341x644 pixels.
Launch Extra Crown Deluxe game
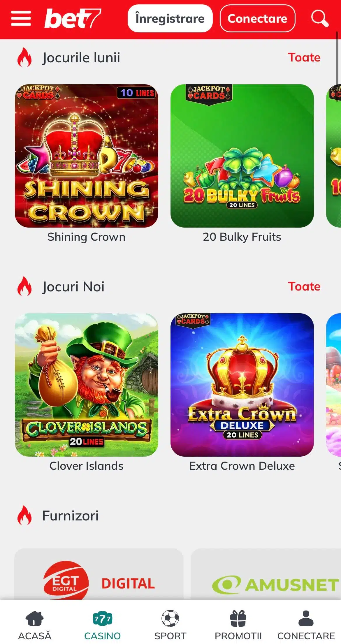click(x=242, y=385)
